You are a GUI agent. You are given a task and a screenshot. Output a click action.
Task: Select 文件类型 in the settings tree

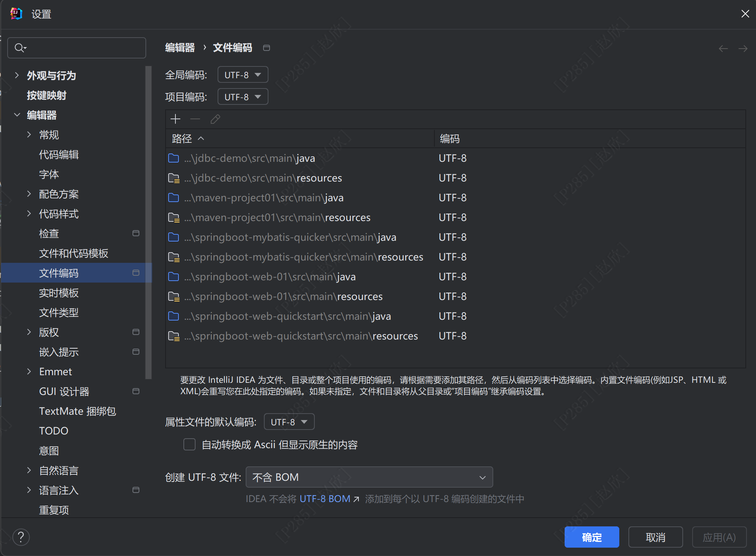[59, 313]
